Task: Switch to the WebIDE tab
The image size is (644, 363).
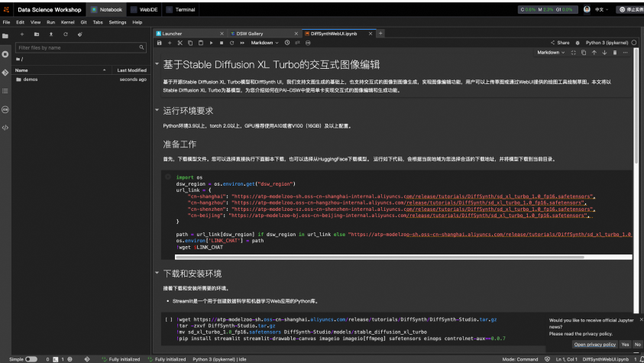Action: 144,9
